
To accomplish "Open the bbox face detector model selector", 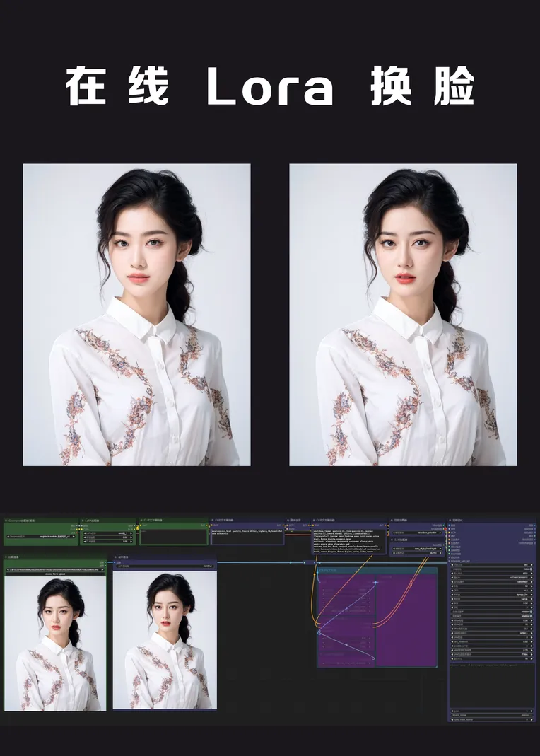I will click(x=417, y=533).
